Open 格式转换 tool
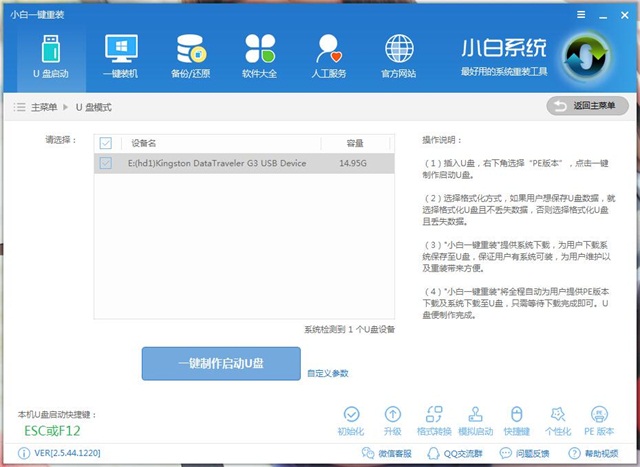Viewport: 640px width, 467px height. coord(434,420)
